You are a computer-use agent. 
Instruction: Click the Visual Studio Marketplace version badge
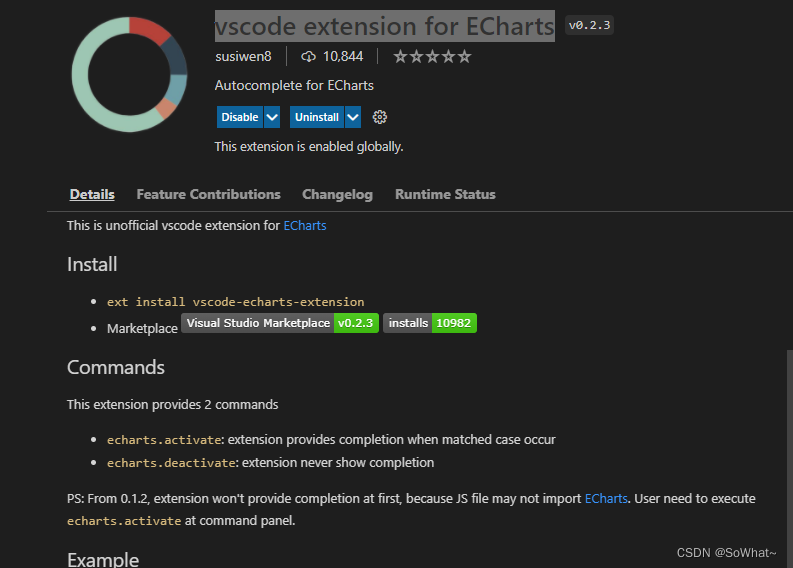pos(280,323)
